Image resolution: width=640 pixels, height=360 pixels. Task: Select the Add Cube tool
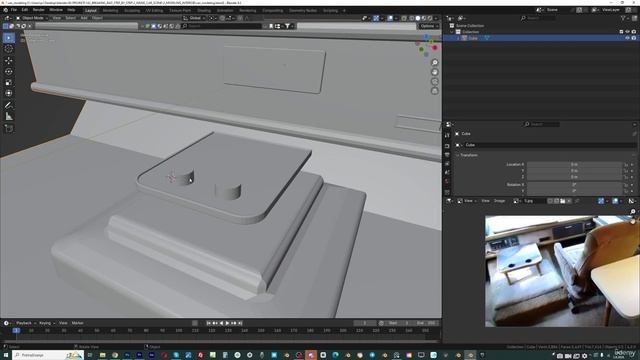click(9, 129)
